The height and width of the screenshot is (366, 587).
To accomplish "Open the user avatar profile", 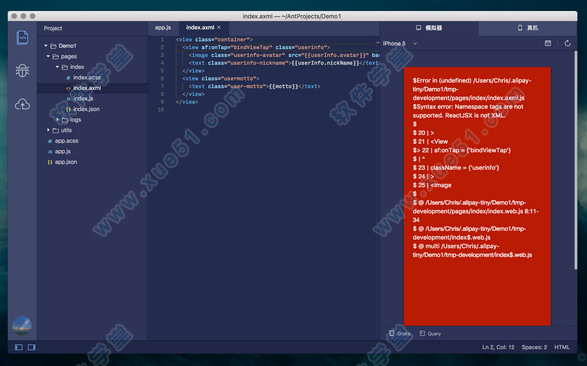I will [x=22, y=326].
